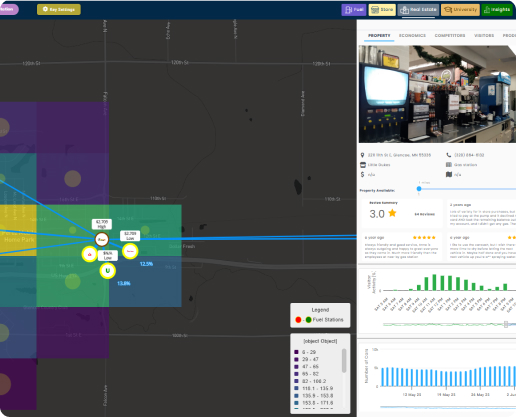The height and width of the screenshot is (417, 516).
Task: Select the green U station marker
Action: coord(108,271)
